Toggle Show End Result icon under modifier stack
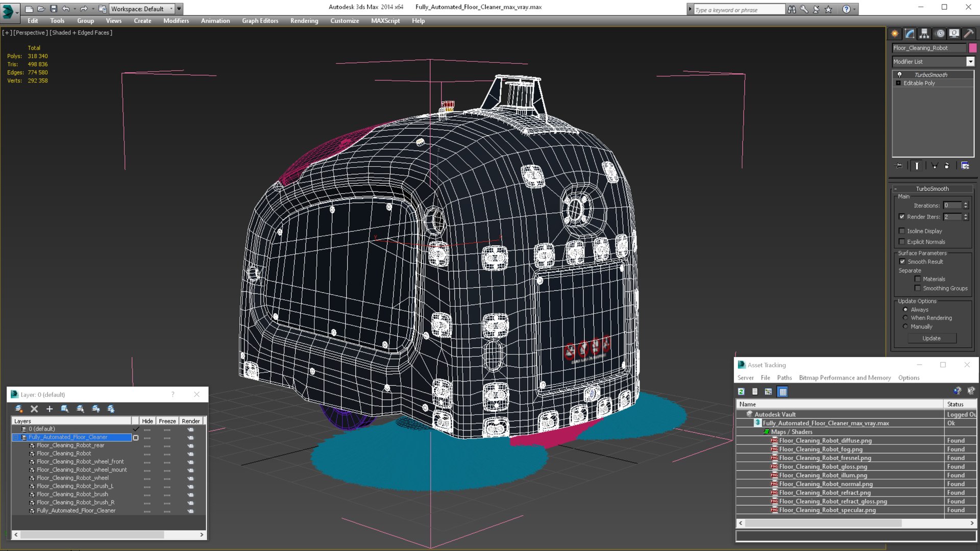Screen dimensions: 980x551 click(917, 165)
